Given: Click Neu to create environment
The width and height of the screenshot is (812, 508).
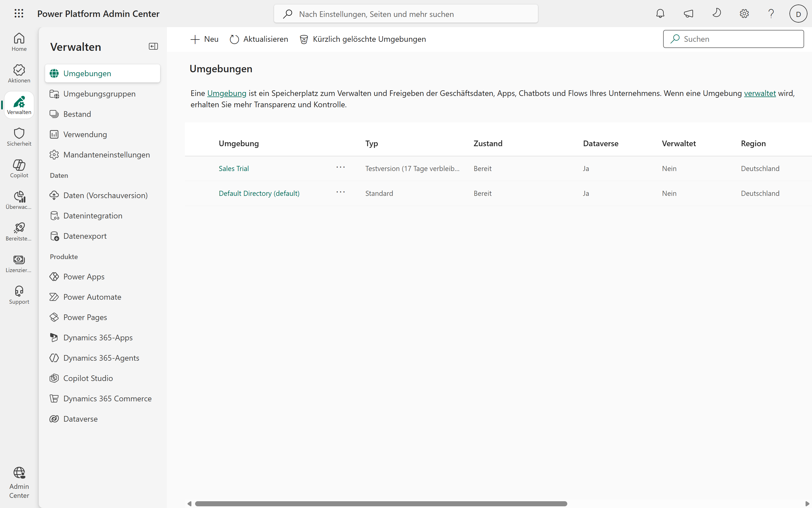Looking at the screenshot, I should point(204,39).
